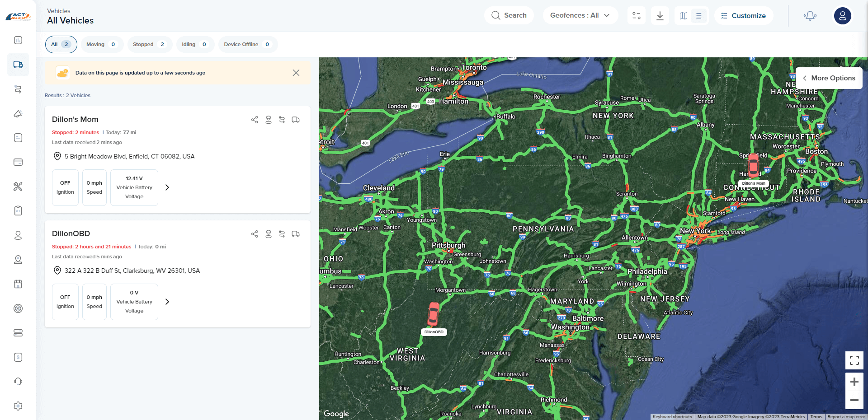Click the Dillon's Mom car marker on map
868x420 pixels.
[753, 165]
